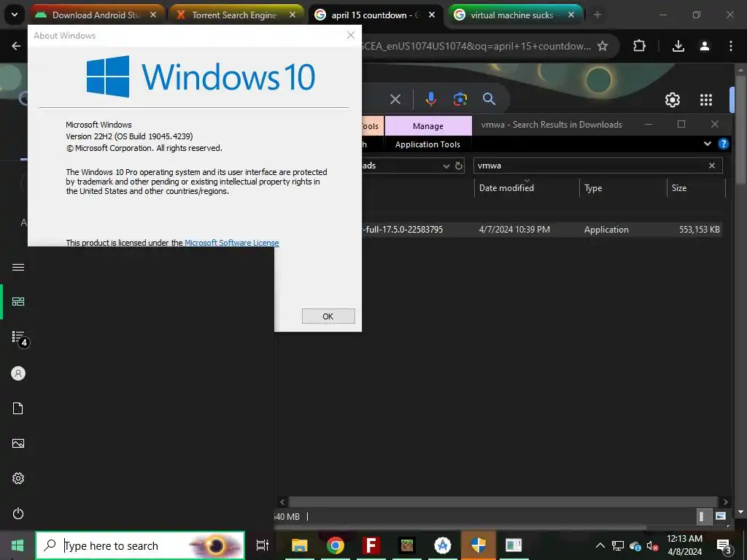747x560 pixels.
Task: Open muted volume tray icon
Action: [652, 545]
